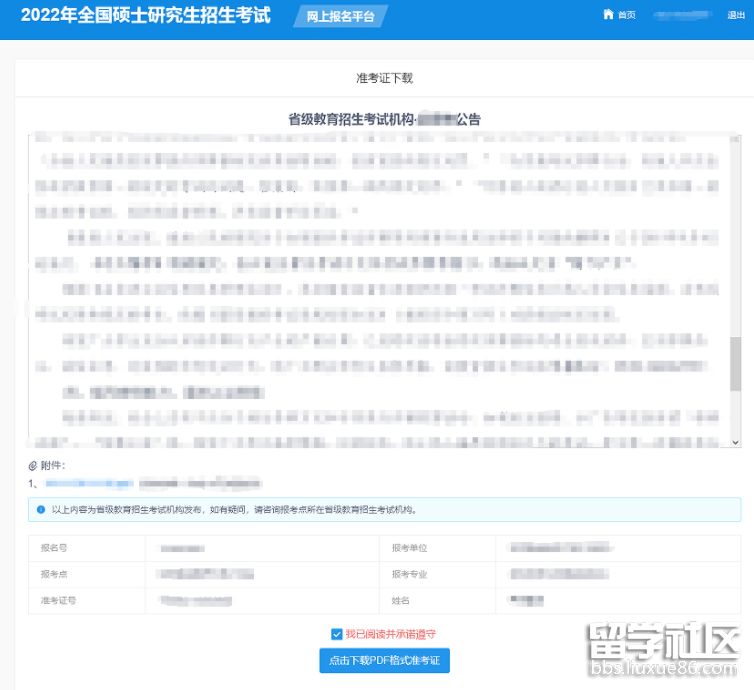Click the blue info circle icon
The height and width of the screenshot is (690, 754).
[41, 509]
